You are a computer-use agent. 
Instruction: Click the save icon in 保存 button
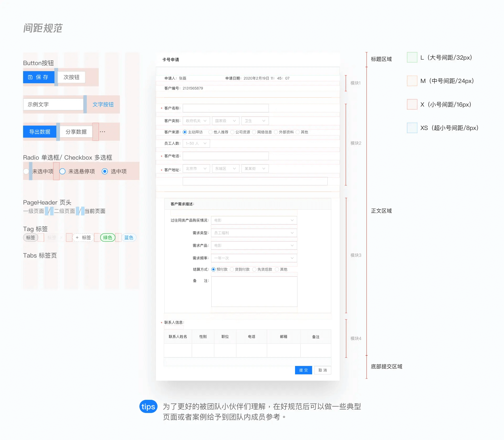tap(30, 77)
